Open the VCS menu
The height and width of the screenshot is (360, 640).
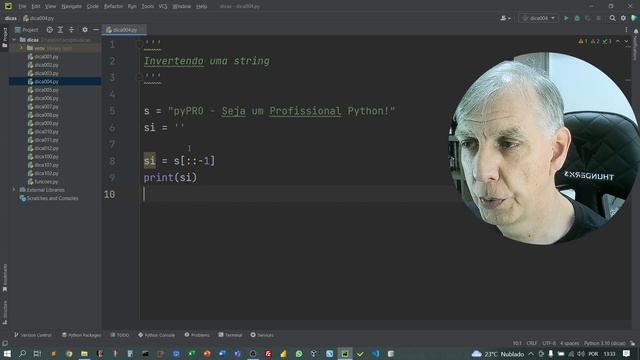point(163,7)
